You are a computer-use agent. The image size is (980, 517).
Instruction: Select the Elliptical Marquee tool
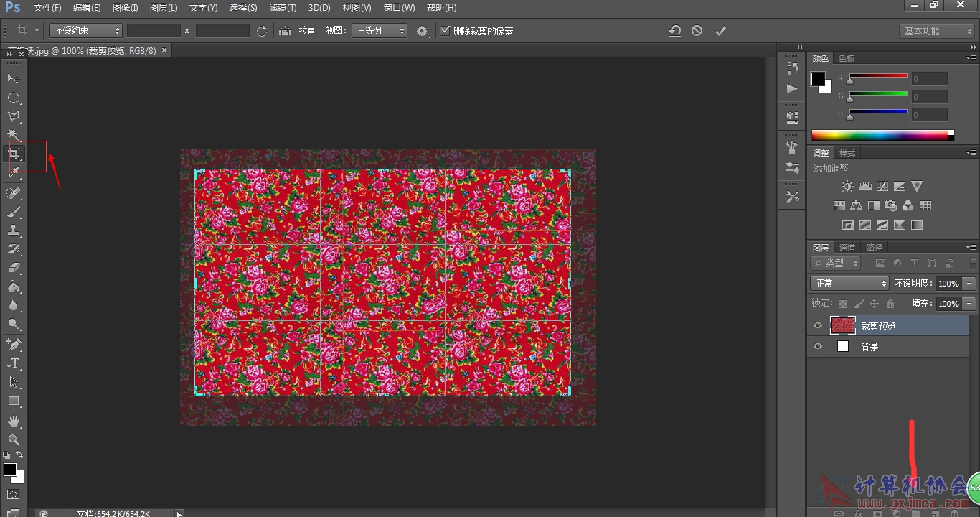[x=14, y=98]
